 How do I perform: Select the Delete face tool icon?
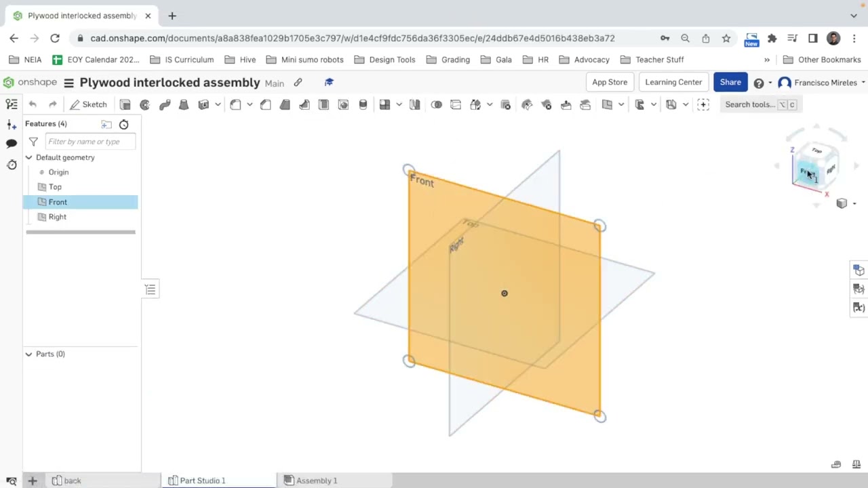[547, 104]
